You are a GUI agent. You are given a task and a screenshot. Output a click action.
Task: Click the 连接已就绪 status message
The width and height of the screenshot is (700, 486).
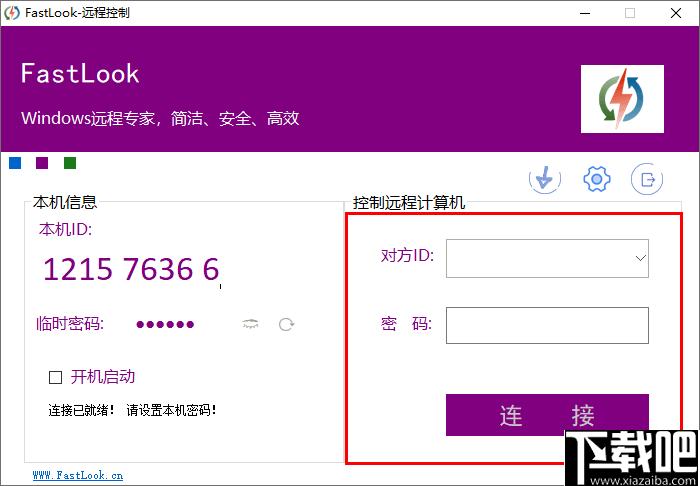pos(133,410)
